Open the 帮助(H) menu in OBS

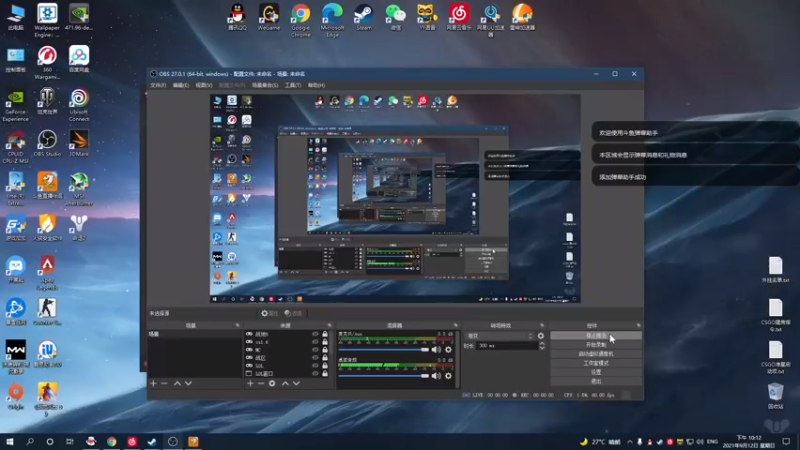(316, 85)
